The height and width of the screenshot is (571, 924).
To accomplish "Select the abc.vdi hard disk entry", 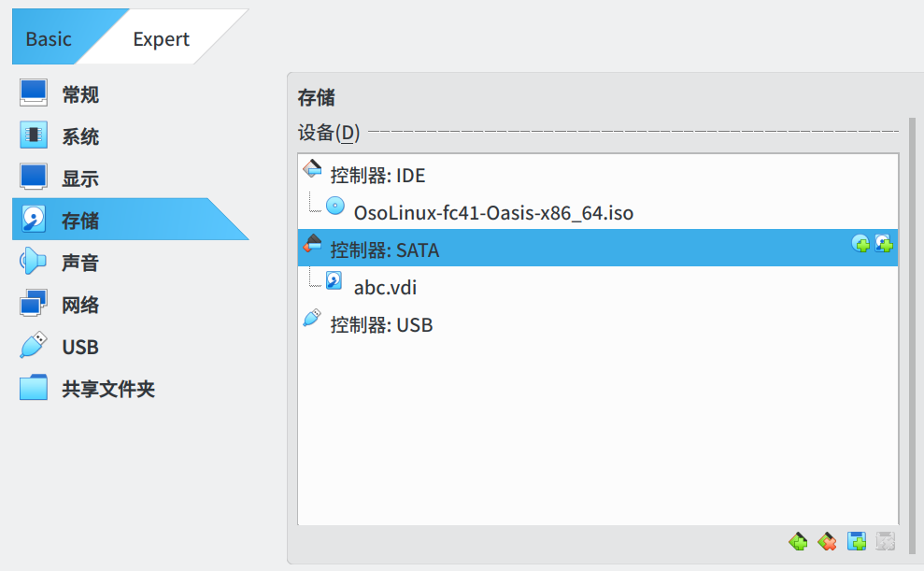I will [x=386, y=287].
